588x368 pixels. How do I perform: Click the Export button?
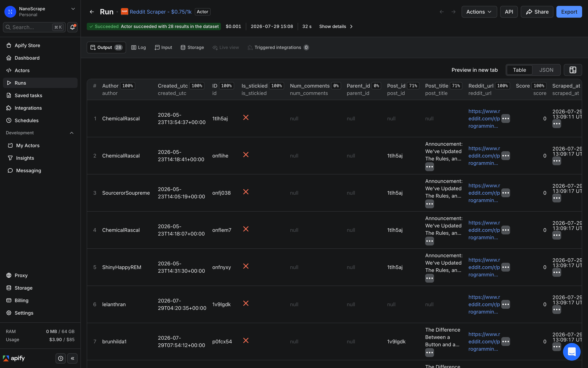click(569, 12)
